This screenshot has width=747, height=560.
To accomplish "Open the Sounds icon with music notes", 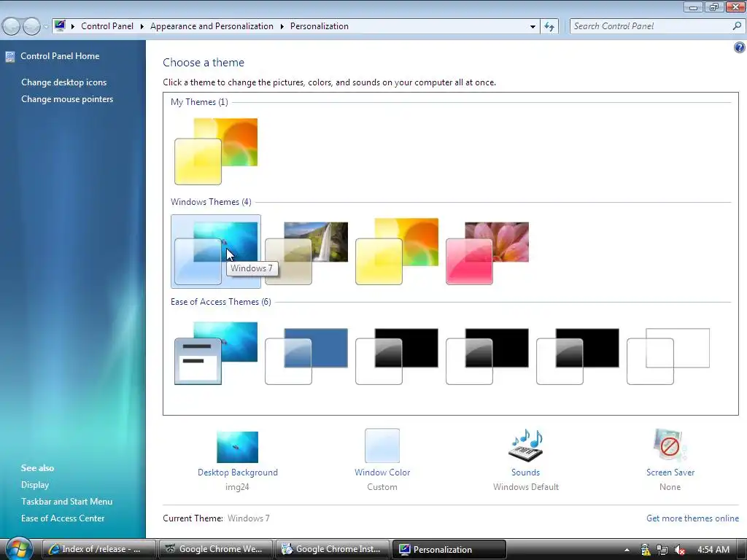I will click(x=526, y=446).
